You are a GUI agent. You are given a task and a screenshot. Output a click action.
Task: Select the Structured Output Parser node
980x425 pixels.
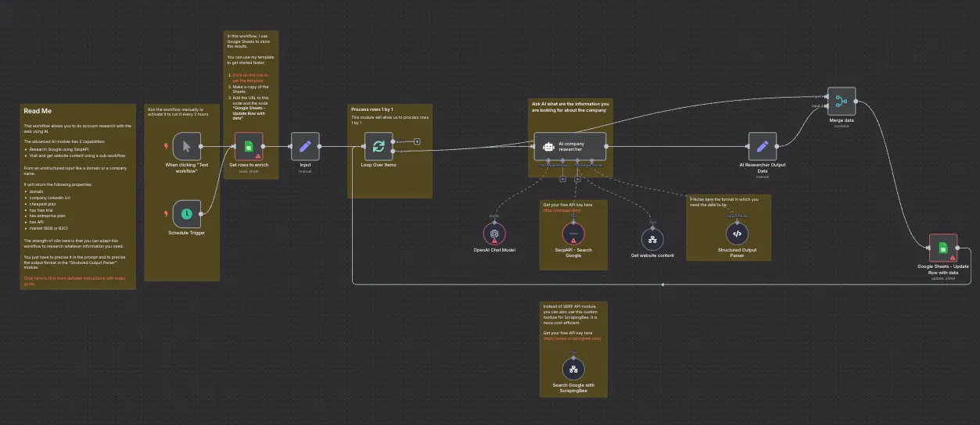click(737, 233)
